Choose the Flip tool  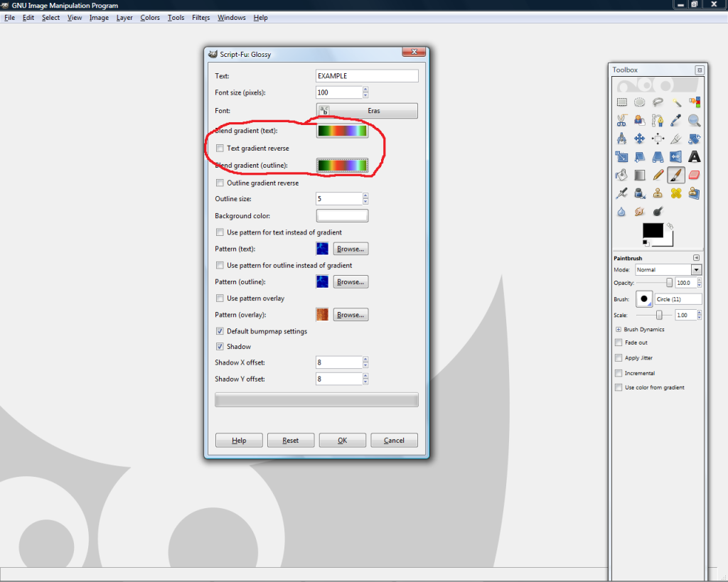pyautogui.click(x=676, y=157)
